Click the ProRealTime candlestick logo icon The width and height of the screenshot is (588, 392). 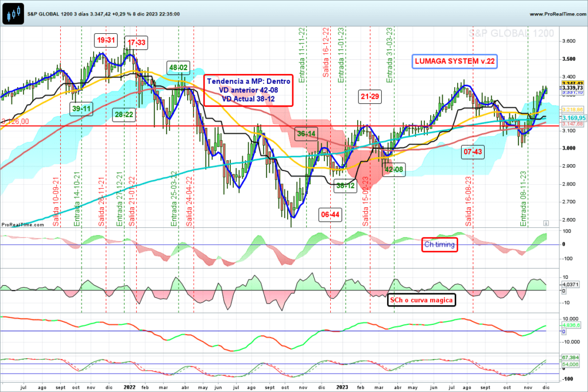[x=13, y=14]
